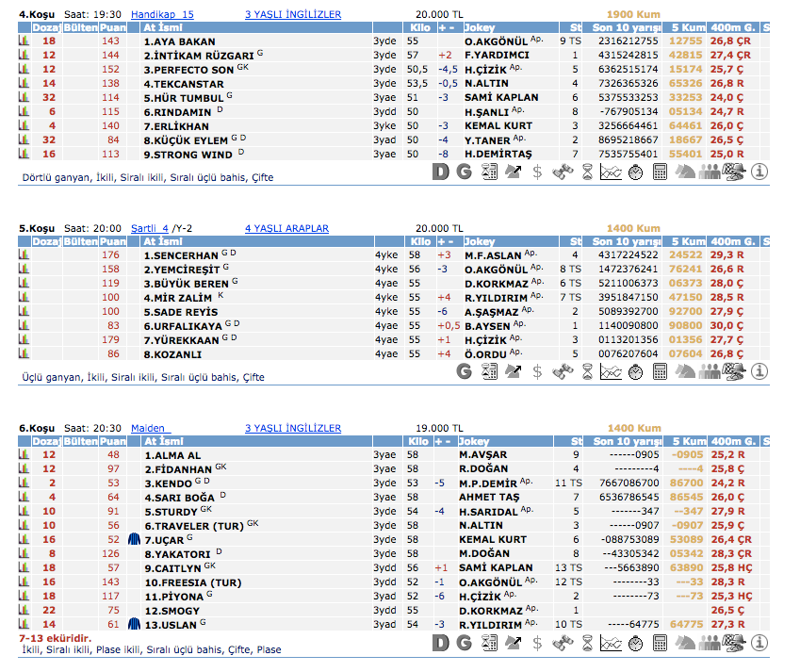
Task: Open the calculator icon below race 5
Action: (660, 371)
